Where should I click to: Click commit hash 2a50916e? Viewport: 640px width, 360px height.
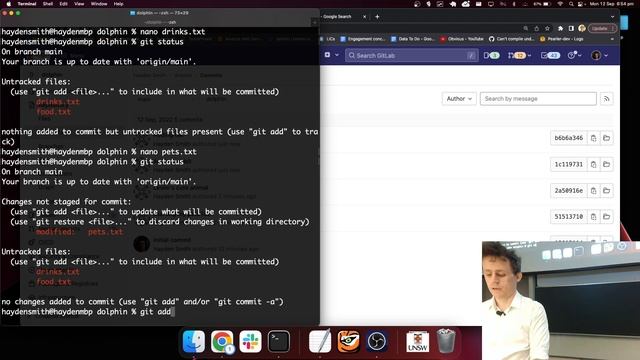569,191
